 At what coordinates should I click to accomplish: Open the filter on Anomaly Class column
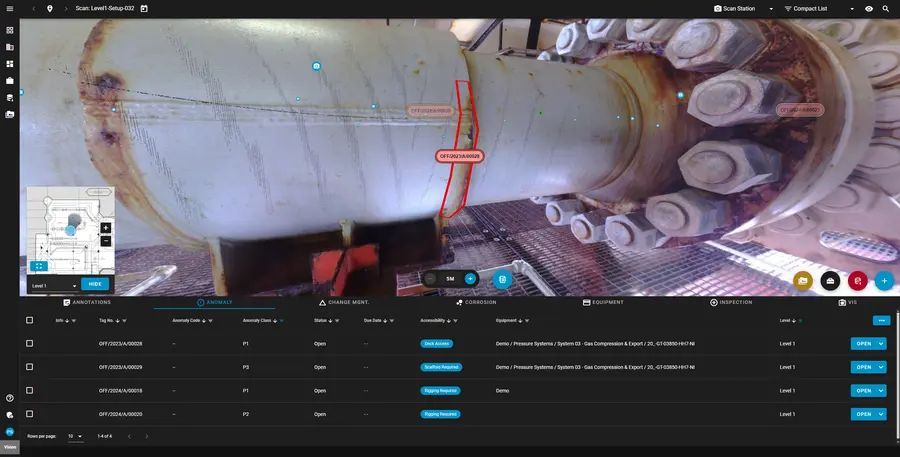pos(281,320)
